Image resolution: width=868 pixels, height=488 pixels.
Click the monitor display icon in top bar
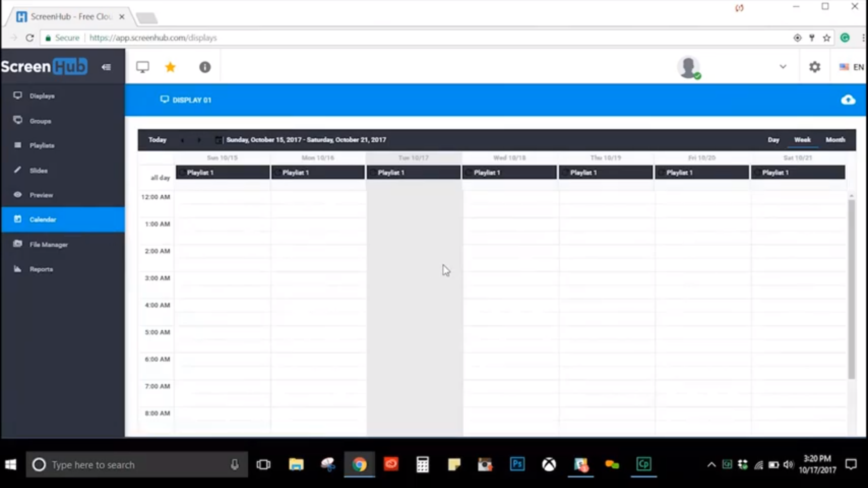[142, 67]
